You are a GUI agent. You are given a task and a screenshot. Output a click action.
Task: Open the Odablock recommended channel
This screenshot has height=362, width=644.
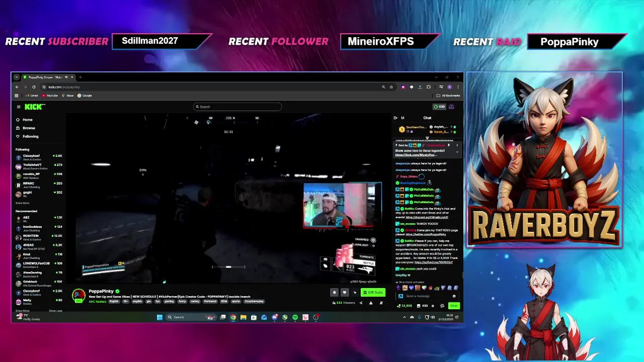[39, 283]
